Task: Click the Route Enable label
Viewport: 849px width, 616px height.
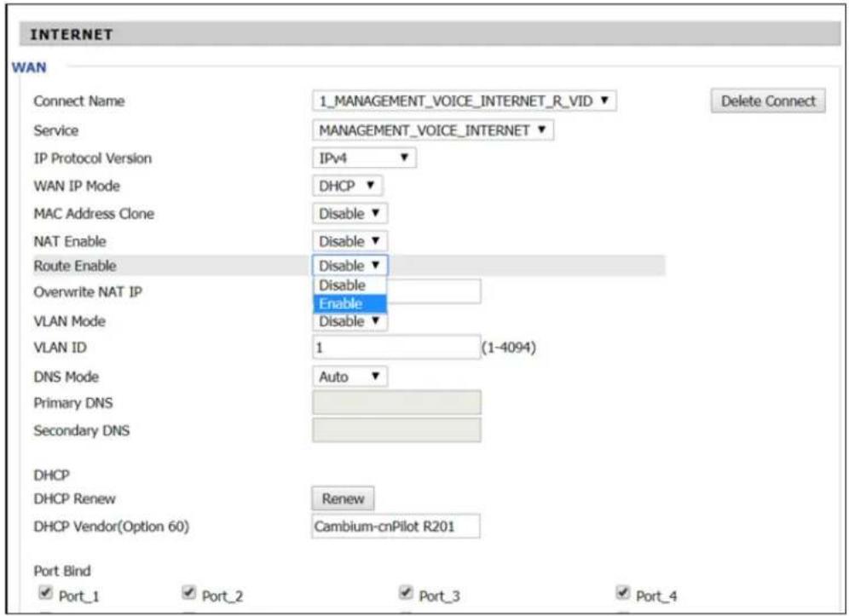Action: [x=75, y=266]
